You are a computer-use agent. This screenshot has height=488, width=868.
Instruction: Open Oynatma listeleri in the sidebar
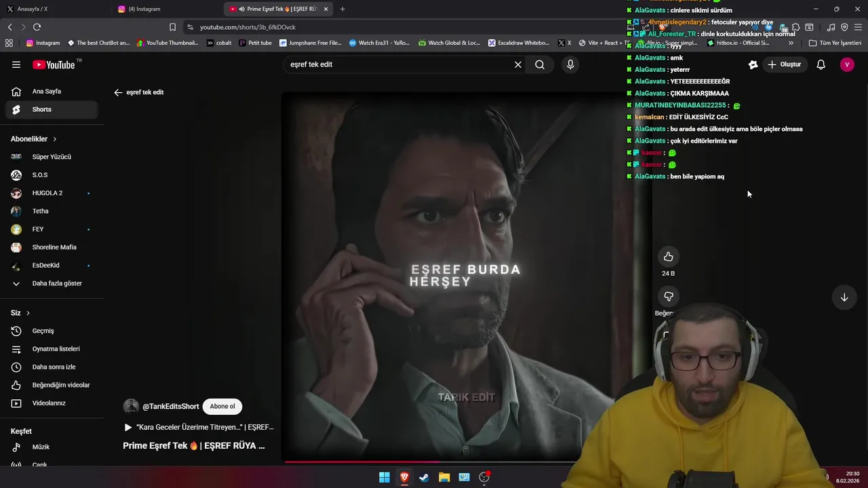click(51, 349)
